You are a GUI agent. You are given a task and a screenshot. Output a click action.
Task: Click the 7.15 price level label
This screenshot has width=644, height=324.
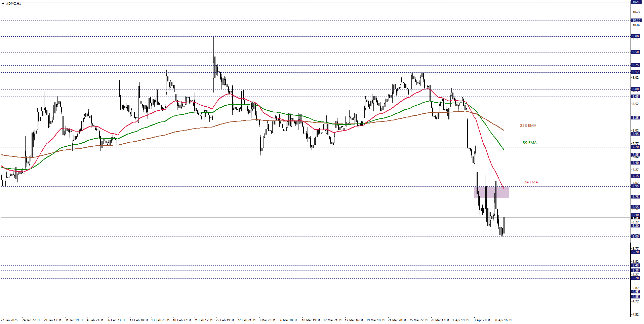(x=635, y=176)
